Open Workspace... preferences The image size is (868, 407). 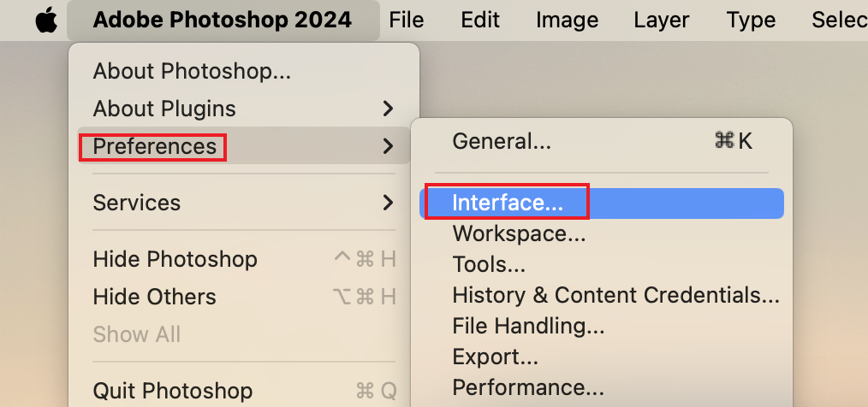pos(602,234)
